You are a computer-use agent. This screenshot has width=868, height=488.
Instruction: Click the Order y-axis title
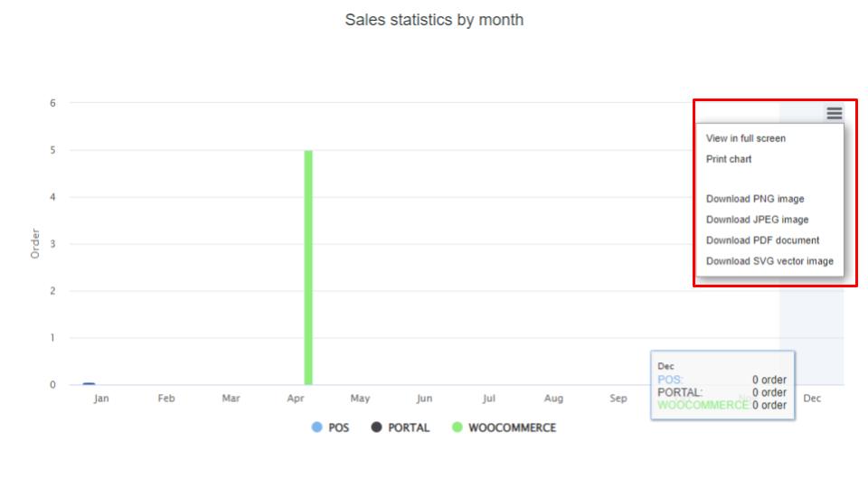pos(35,244)
